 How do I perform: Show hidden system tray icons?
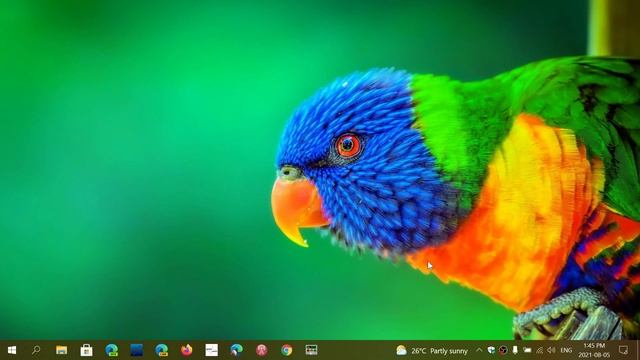(479, 351)
